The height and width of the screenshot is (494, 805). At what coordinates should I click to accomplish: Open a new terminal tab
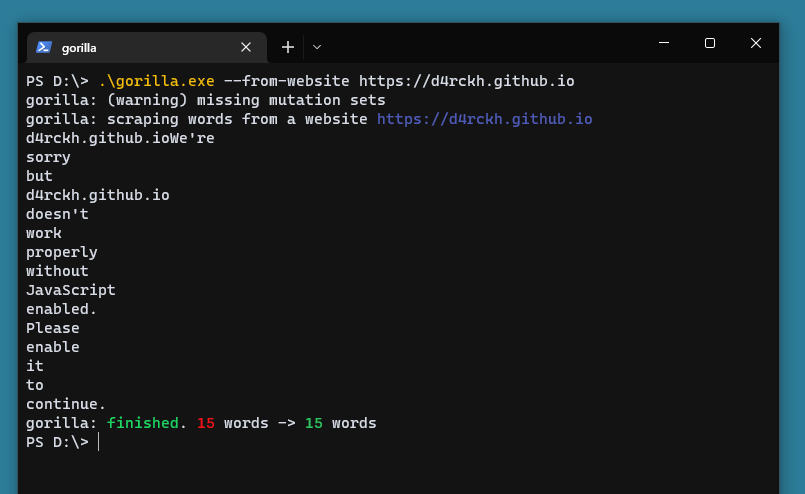tap(288, 47)
